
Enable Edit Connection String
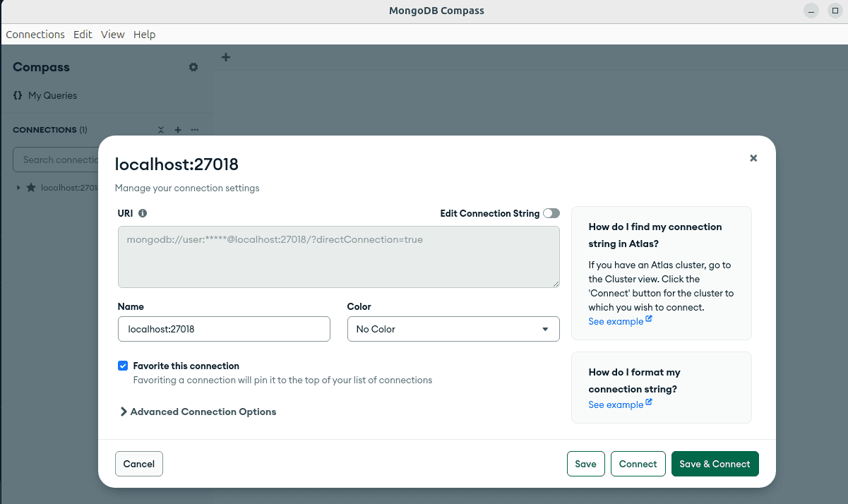point(550,212)
